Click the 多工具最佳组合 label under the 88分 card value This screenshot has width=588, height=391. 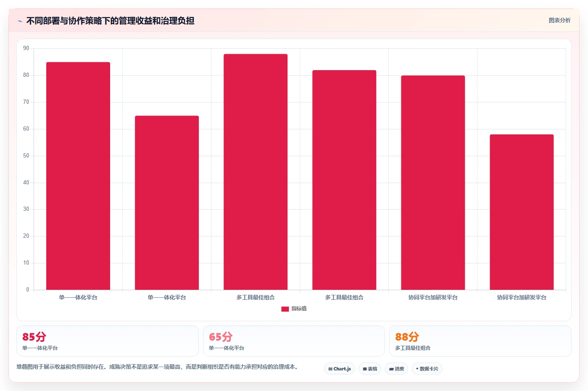(x=413, y=348)
